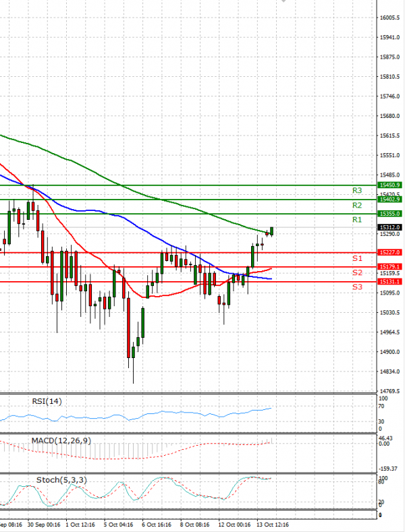Click the 16005.5 price axis value
This screenshot has width=405, height=532.
[x=389, y=18]
